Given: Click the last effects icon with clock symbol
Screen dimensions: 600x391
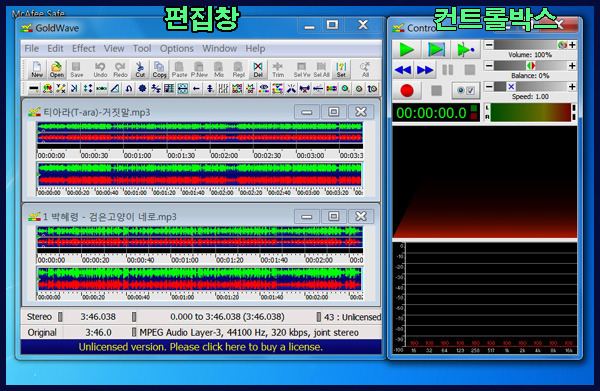Looking at the screenshot, I should point(372,89).
